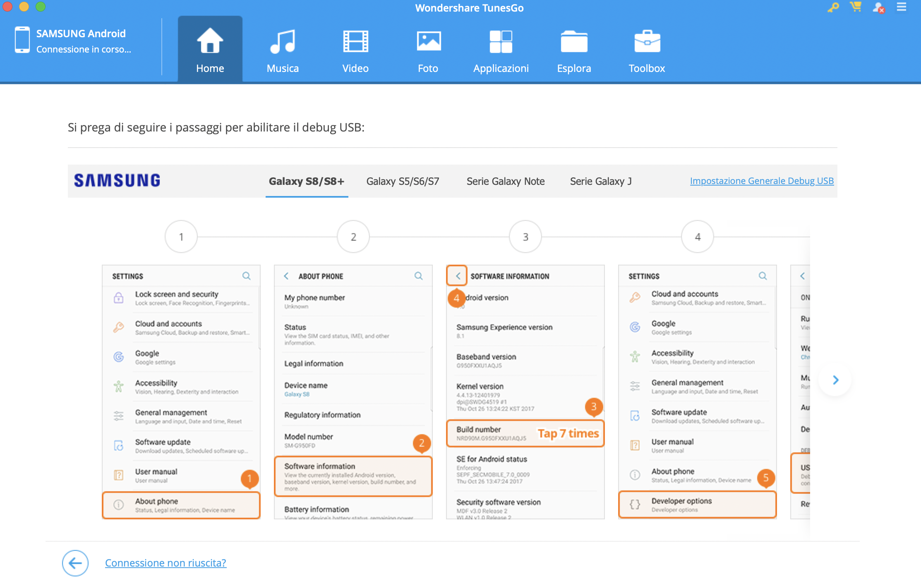Click the About Phone step 2 screenshot
Image resolution: width=921 pixels, height=588 pixels.
(353, 392)
